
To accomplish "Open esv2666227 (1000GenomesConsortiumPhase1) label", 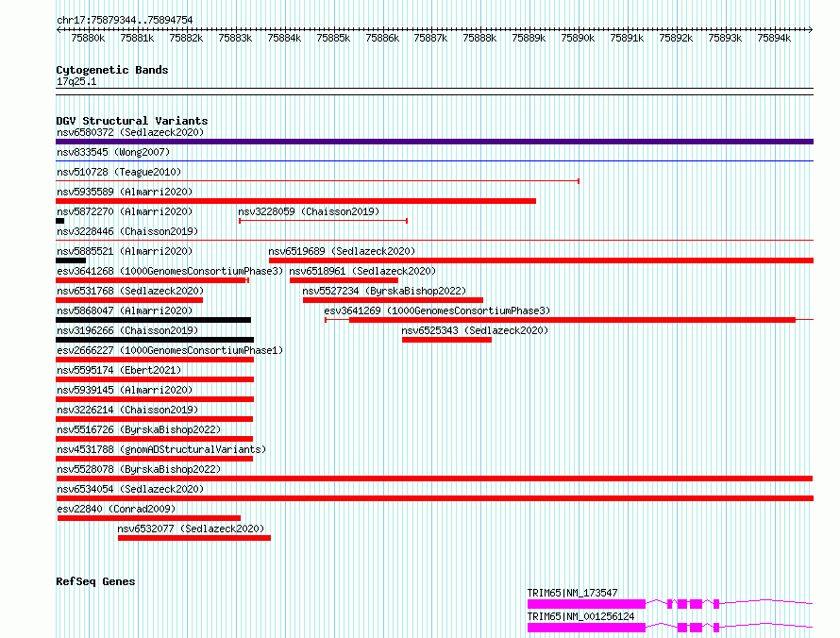I will 170,350.
